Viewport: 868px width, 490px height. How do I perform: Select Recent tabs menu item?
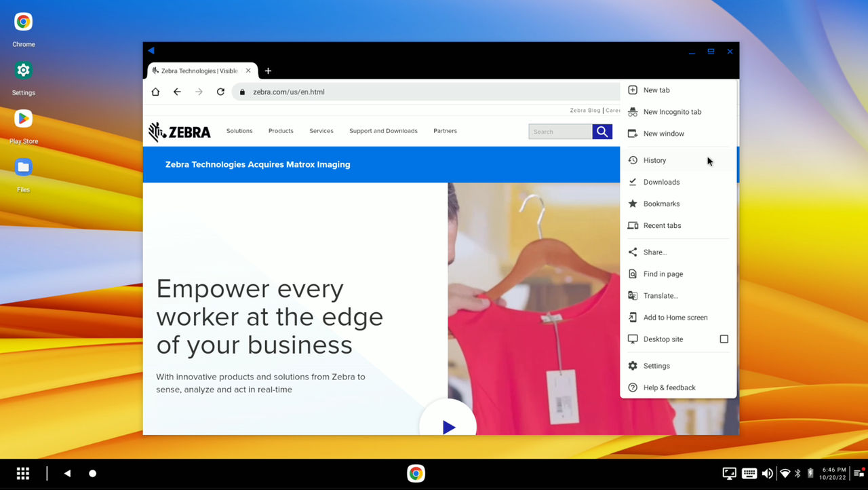pyautogui.click(x=678, y=225)
